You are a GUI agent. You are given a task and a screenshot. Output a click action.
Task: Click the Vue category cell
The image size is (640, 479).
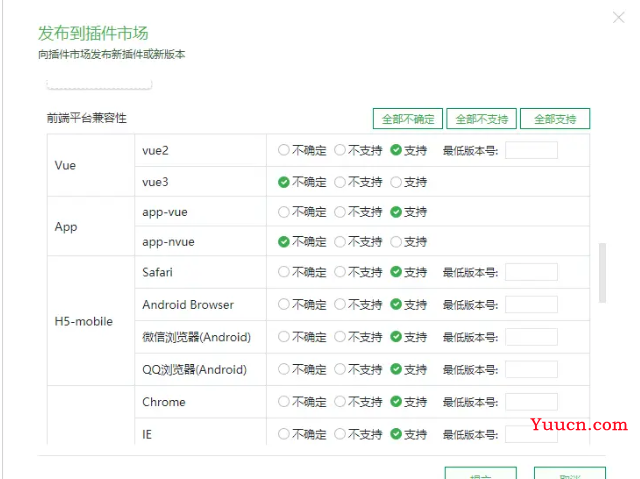[x=91, y=165]
